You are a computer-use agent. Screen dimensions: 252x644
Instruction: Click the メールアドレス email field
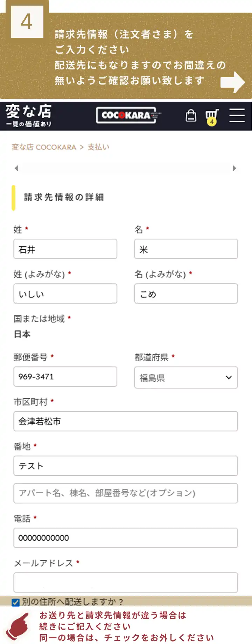125,583
